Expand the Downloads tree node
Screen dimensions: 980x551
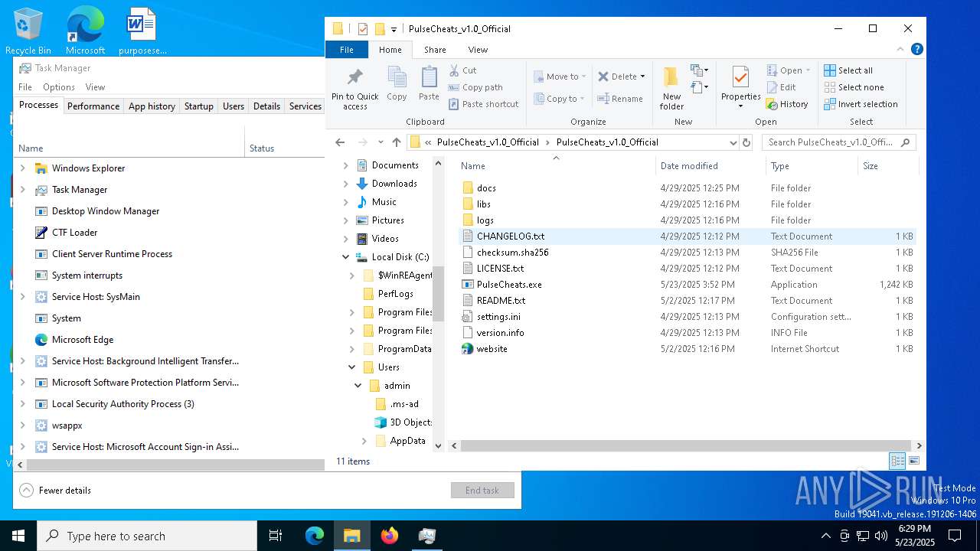tap(346, 184)
